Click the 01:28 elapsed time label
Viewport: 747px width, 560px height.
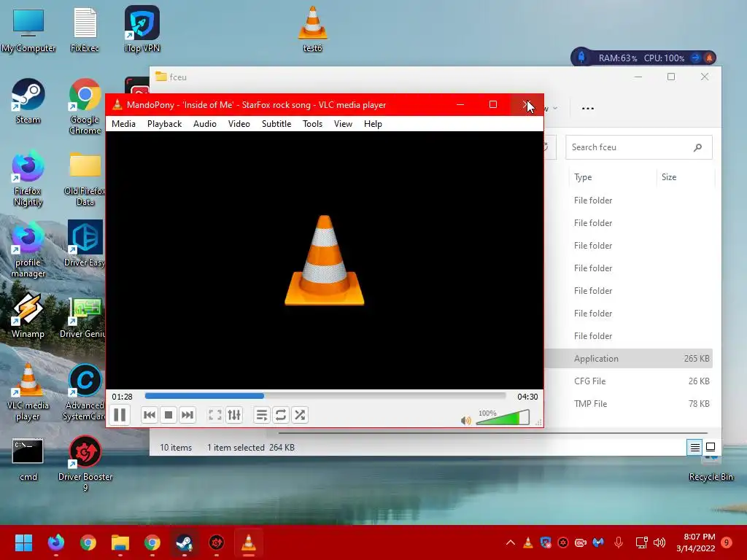pyautogui.click(x=122, y=396)
